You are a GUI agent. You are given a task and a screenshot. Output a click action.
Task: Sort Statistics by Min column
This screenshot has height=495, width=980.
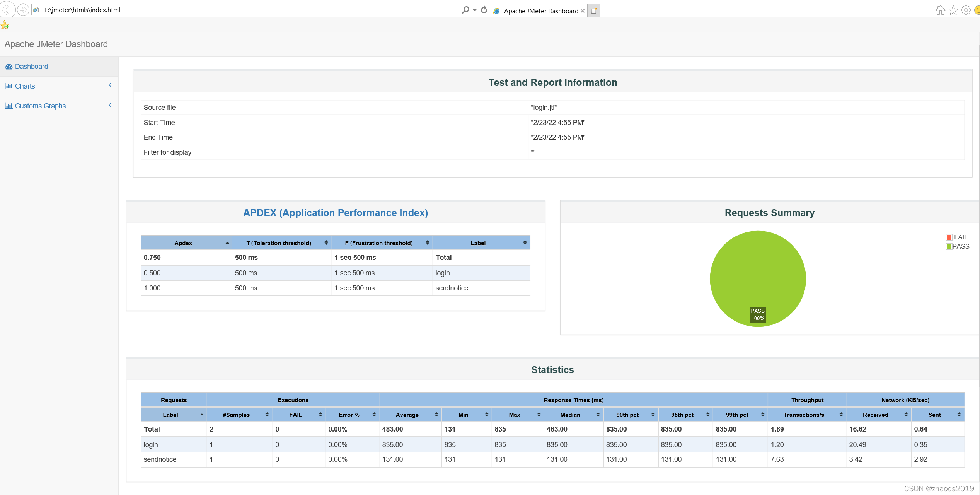pyautogui.click(x=467, y=415)
